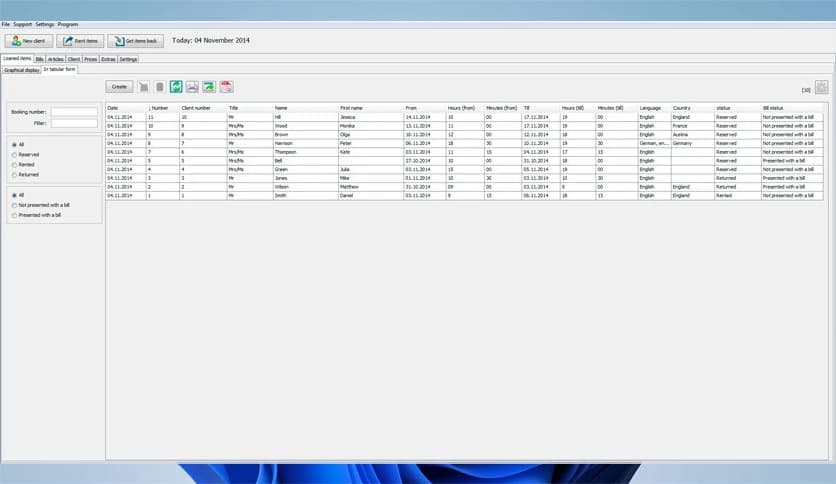Click the country cell Germany
Image resolution: width=836 pixels, height=484 pixels.
[692, 143]
